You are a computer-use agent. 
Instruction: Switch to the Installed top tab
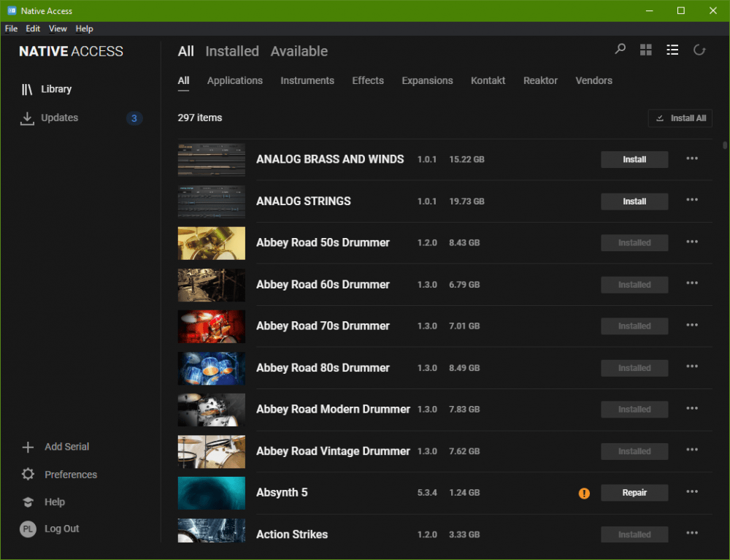tap(232, 51)
